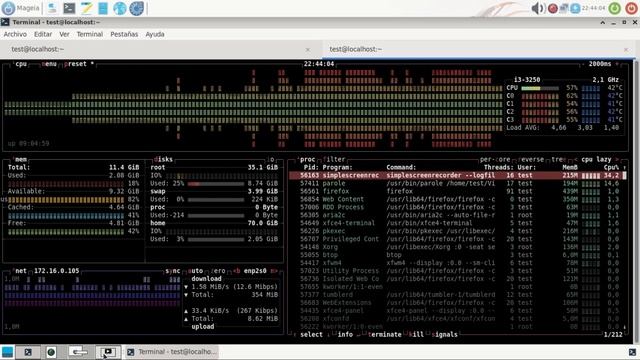Click the process filter field
640x360 pixels.
334,160
